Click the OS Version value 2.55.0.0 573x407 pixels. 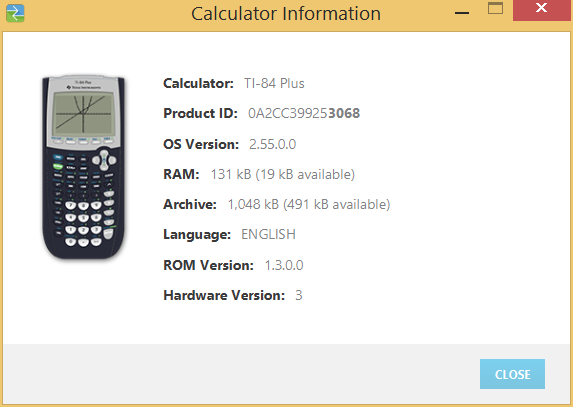tap(273, 144)
